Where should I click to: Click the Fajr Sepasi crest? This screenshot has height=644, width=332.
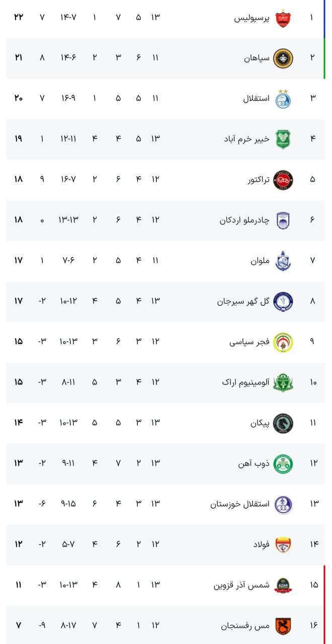(283, 342)
